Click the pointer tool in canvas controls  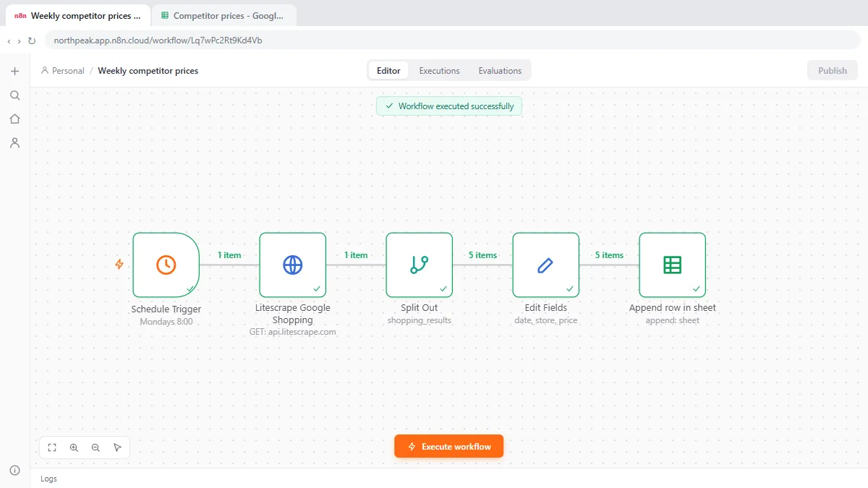click(117, 448)
